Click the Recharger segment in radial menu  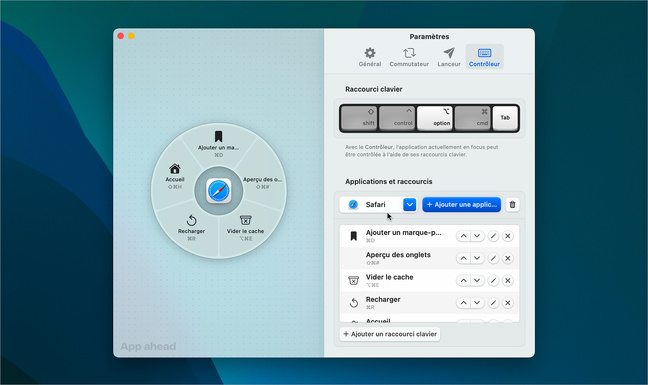[x=191, y=228]
